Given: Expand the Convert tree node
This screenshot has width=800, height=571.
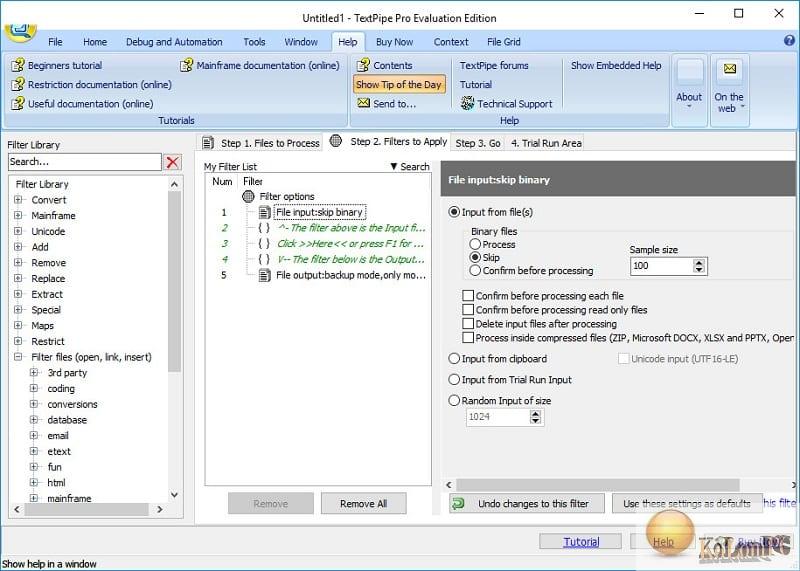Looking at the screenshot, I should 18,200.
